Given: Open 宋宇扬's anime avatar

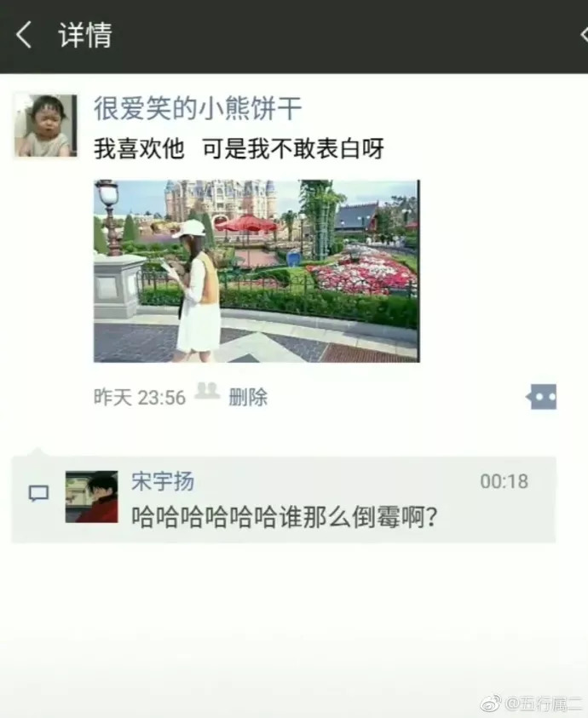Looking at the screenshot, I should (92, 497).
